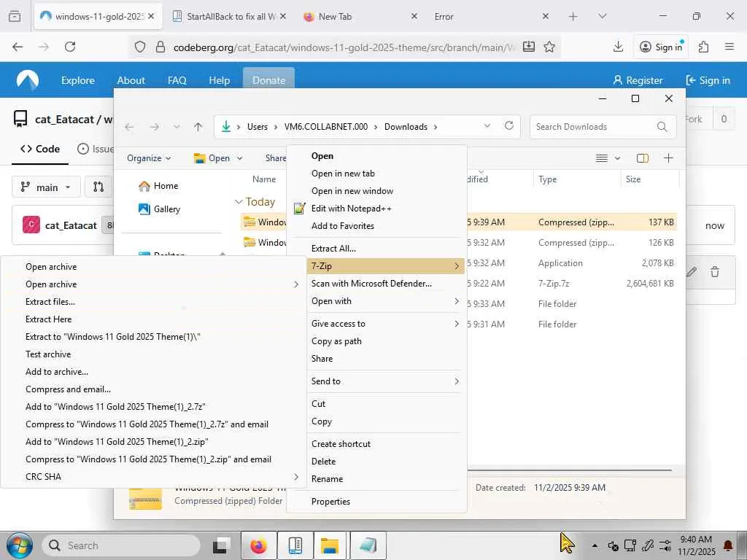Image resolution: width=747 pixels, height=560 pixels.
Task: Switch to the StartAllBack browser tab
Action: tap(230, 17)
